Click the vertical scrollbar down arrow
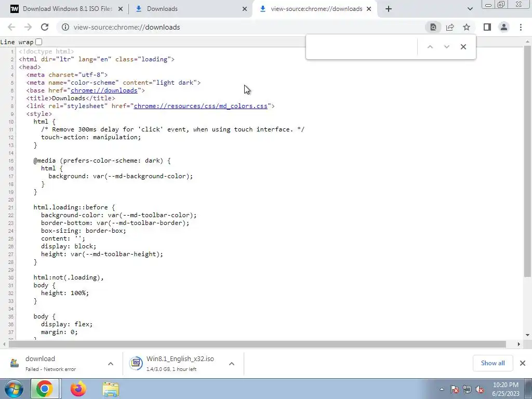 point(527,335)
